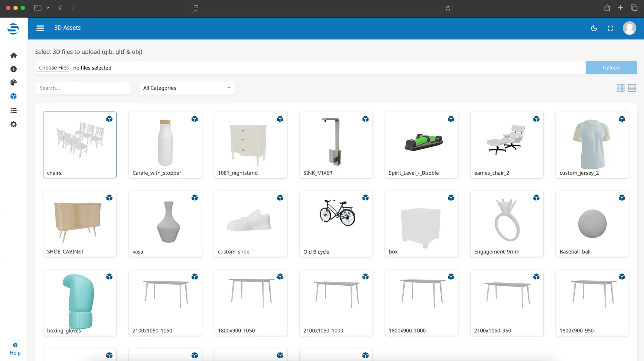
Task: Expand the All Categories dropdown
Action: pos(187,88)
